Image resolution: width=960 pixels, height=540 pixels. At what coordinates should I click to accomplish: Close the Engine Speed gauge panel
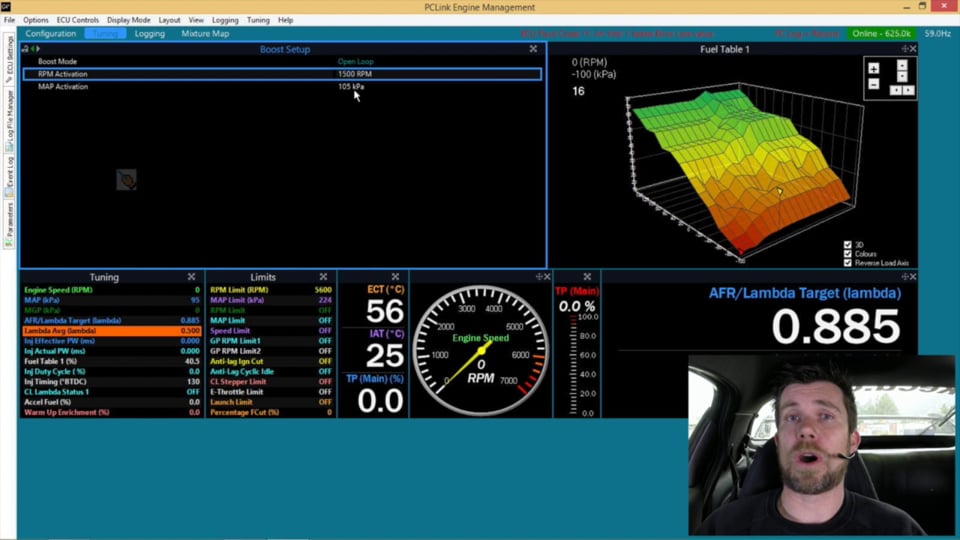[x=547, y=277]
